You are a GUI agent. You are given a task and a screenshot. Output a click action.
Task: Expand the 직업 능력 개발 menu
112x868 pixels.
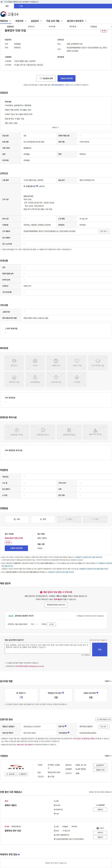(x=55, y=21)
